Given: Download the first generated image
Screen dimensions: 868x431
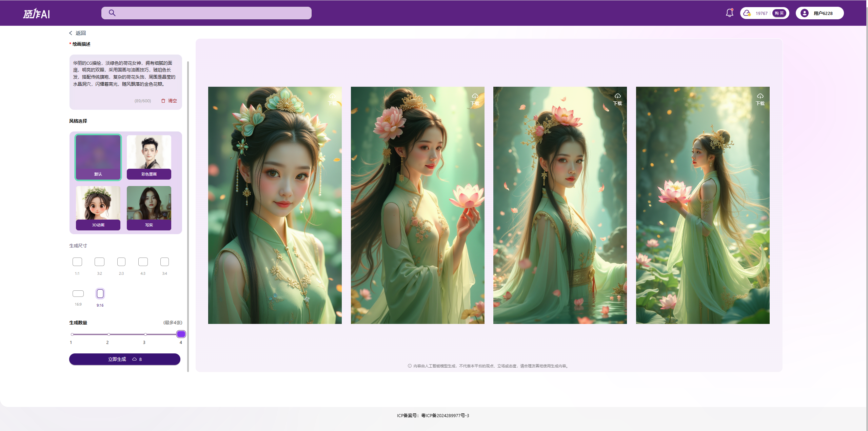Looking at the screenshot, I should coord(332,99).
